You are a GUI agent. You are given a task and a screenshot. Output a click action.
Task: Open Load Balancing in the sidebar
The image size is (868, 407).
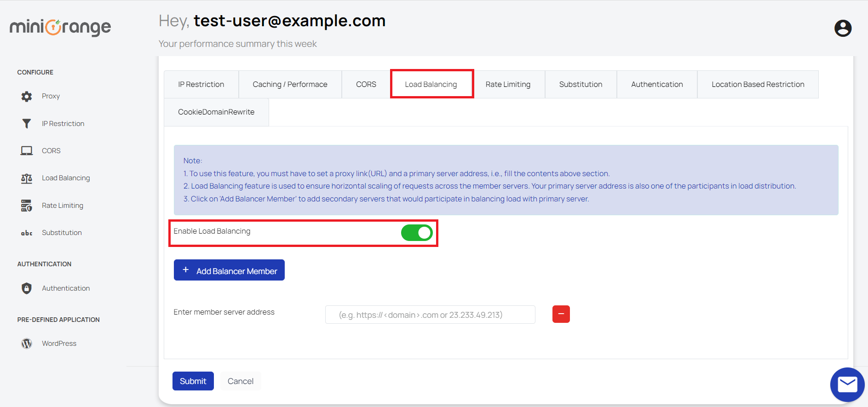point(66,178)
